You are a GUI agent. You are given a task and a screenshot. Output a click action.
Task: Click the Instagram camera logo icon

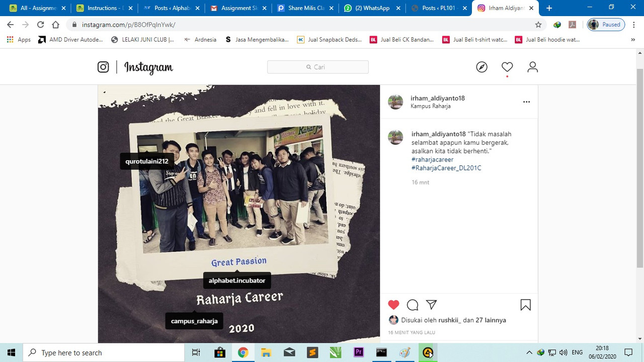point(103,67)
